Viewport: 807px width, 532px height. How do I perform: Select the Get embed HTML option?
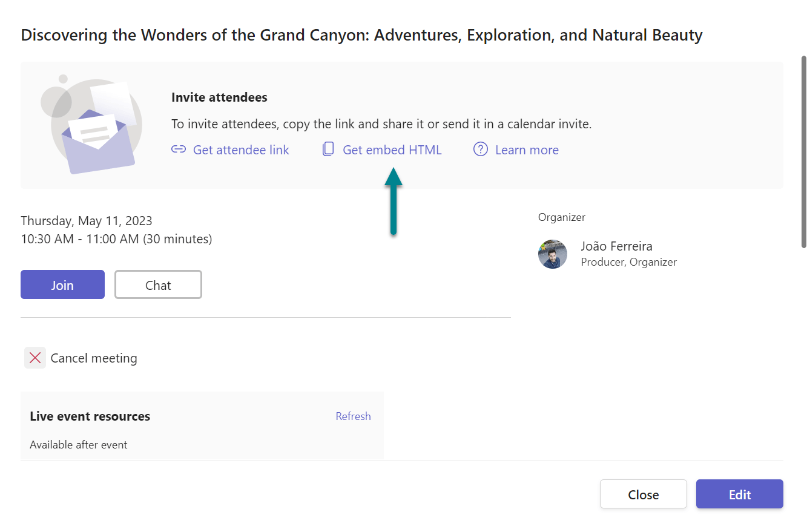[391, 149]
